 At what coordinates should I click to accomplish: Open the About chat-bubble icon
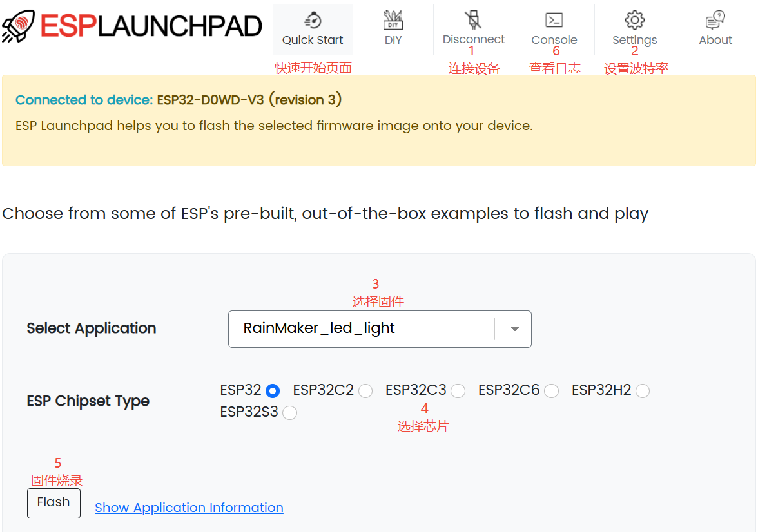point(715,20)
